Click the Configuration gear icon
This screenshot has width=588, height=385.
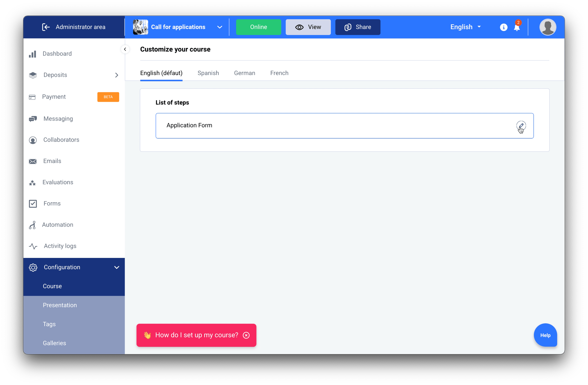(x=33, y=267)
